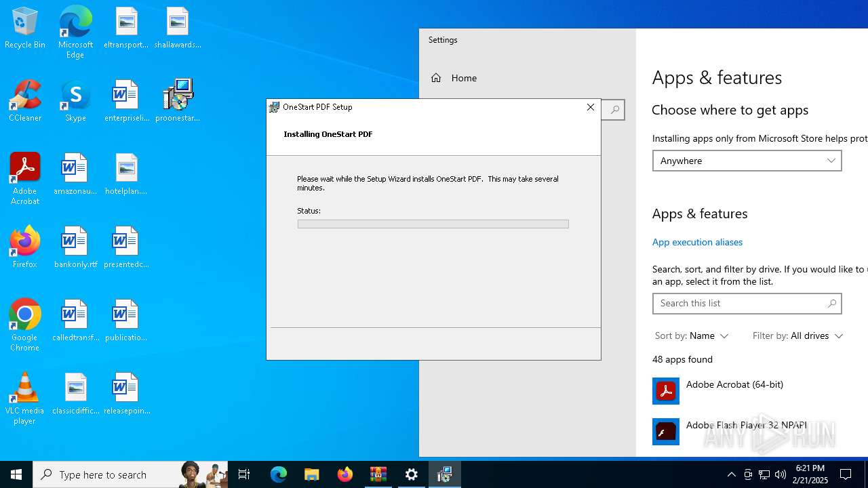
Task: Click the Settings search magnifier icon
Action: pos(614,110)
